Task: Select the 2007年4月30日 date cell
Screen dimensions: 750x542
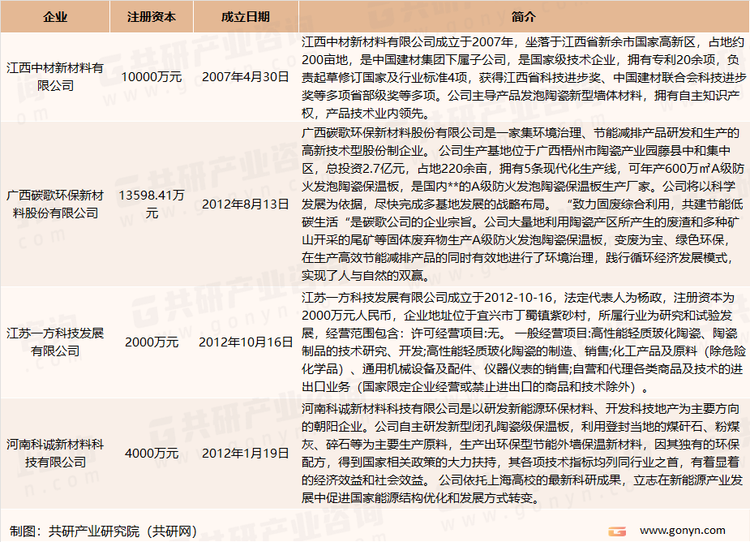Action: tap(245, 77)
